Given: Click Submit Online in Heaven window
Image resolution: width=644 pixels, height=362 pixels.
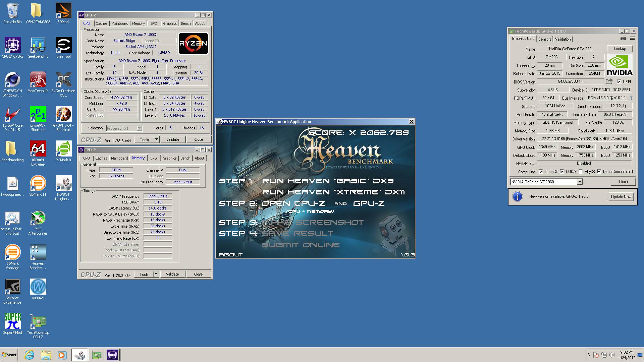Looking at the screenshot, I should click(301, 245).
